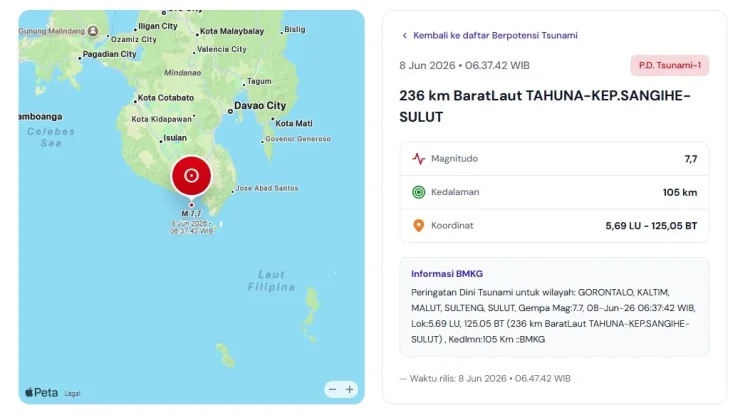
Task: Select the Kota Mati map label
Action: 294,123
